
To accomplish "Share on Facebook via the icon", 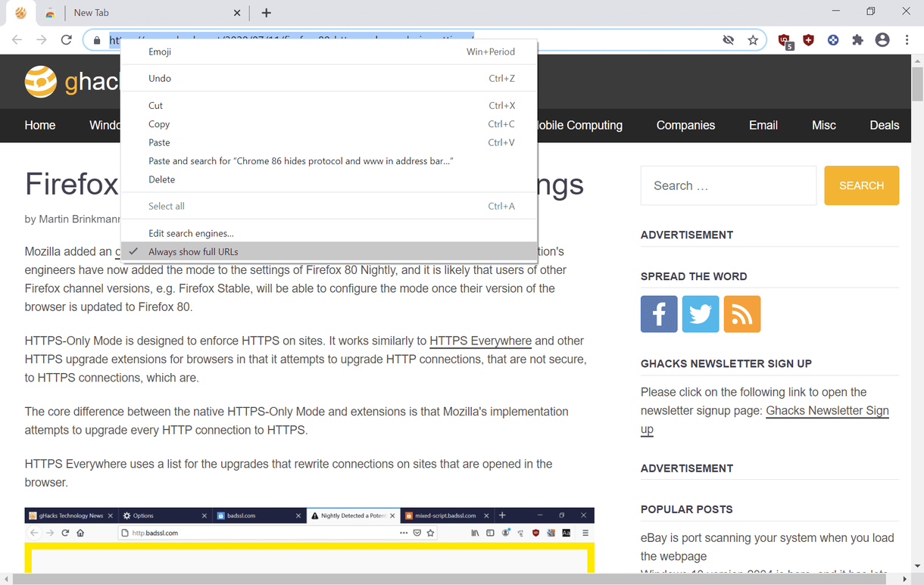I will pyautogui.click(x=659, y=314).
